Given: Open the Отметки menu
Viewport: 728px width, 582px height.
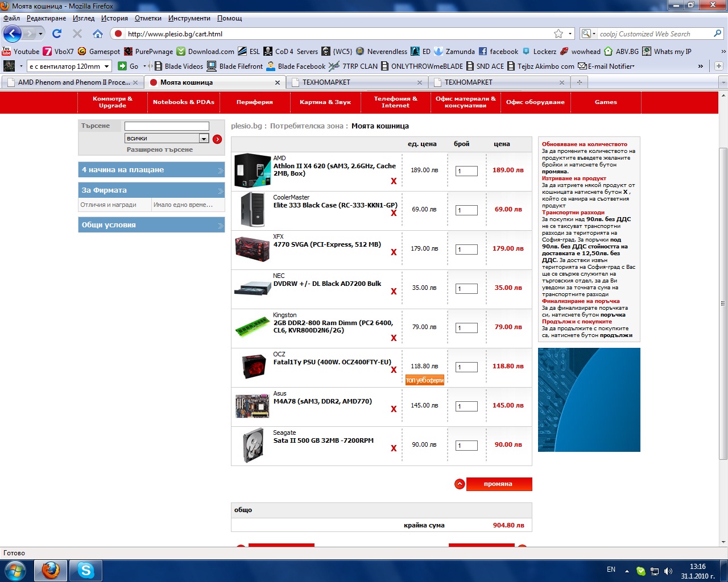Looking at the screenshot, I should tap(148, 18).
